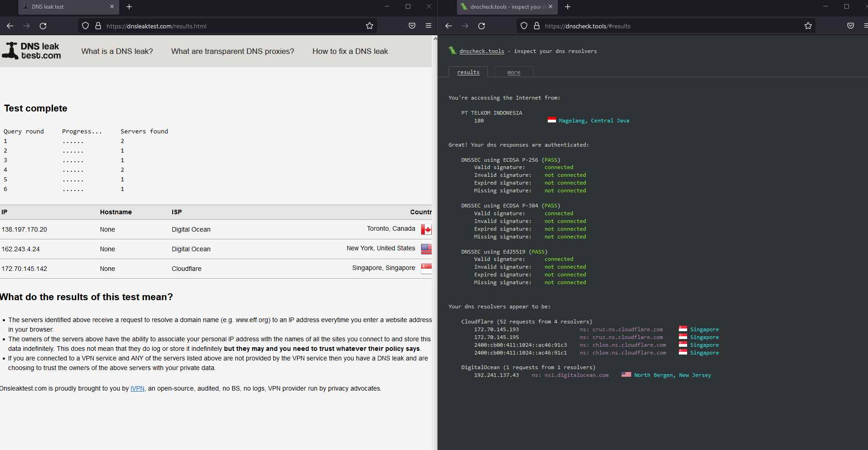This screenshot has height=450, width=868.
Task: Open 'How to fix a DNS leak' page
Action: [x=350, y=51]
